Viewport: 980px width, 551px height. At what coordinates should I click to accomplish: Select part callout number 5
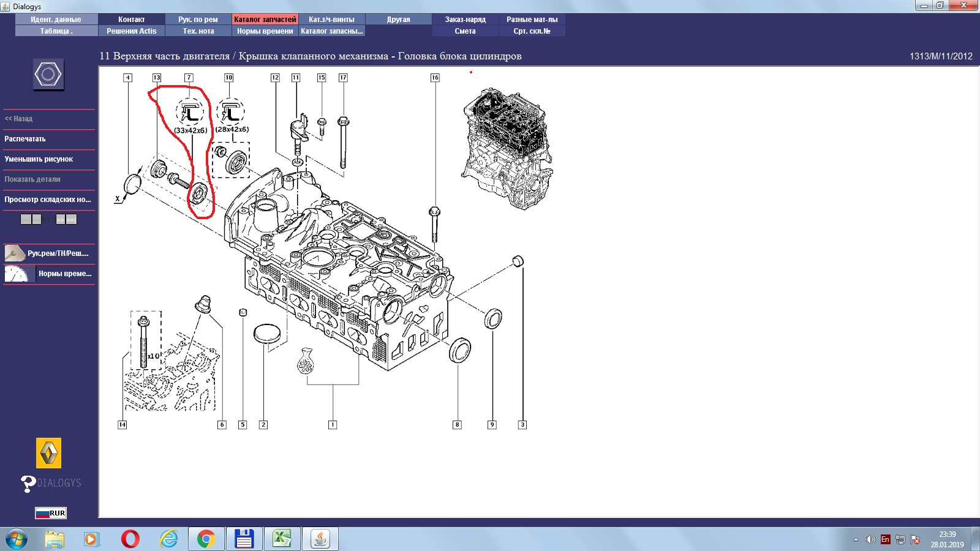pos(243,424)
